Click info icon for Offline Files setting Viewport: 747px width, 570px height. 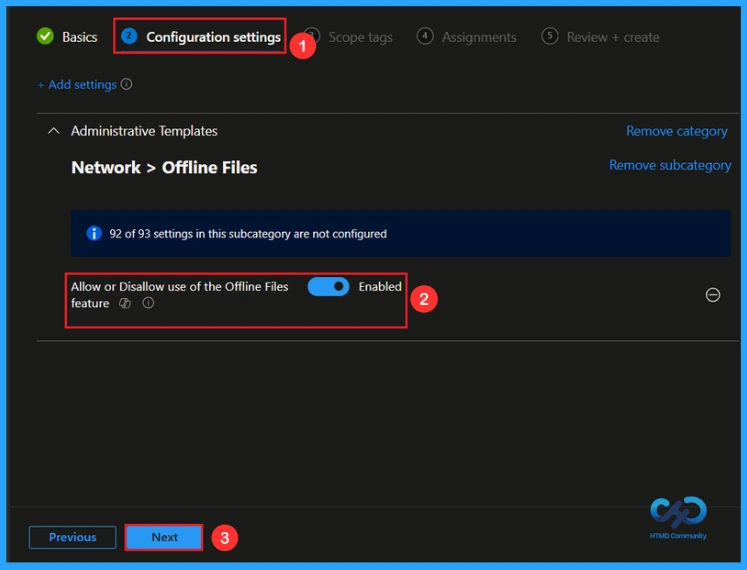tap(148, 303)
